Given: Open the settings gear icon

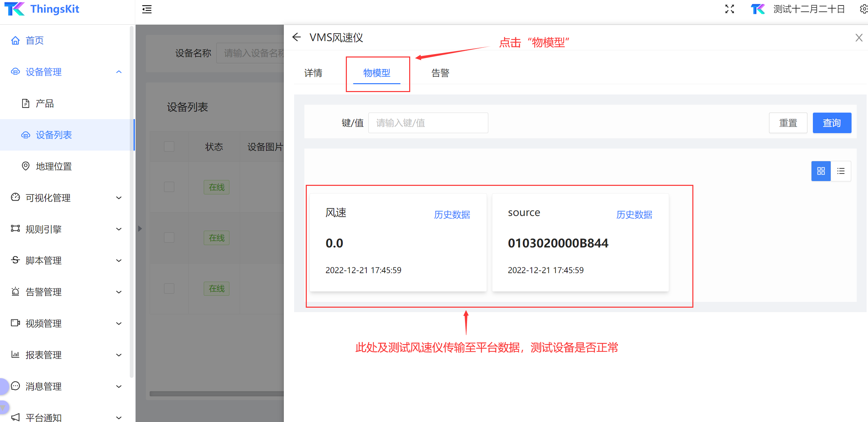Looking at the screenshot, I should 863,9.
